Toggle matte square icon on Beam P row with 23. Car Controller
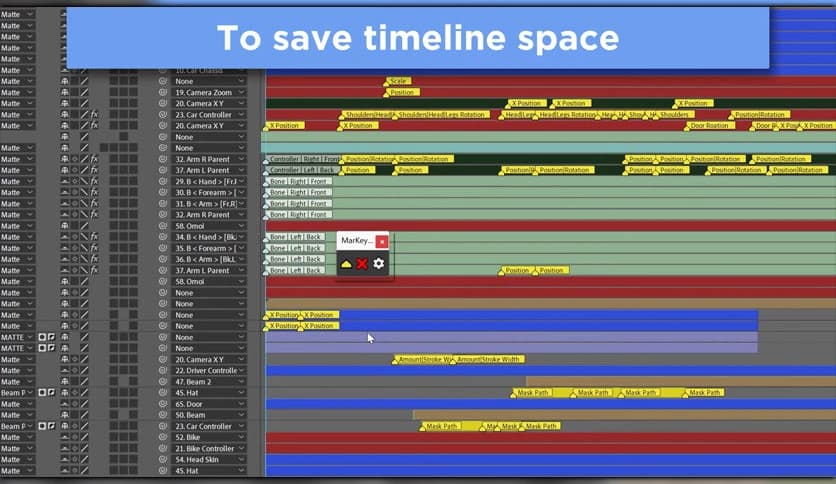The image size is (836, 484). pyautogui.click(x=42, y=426)
